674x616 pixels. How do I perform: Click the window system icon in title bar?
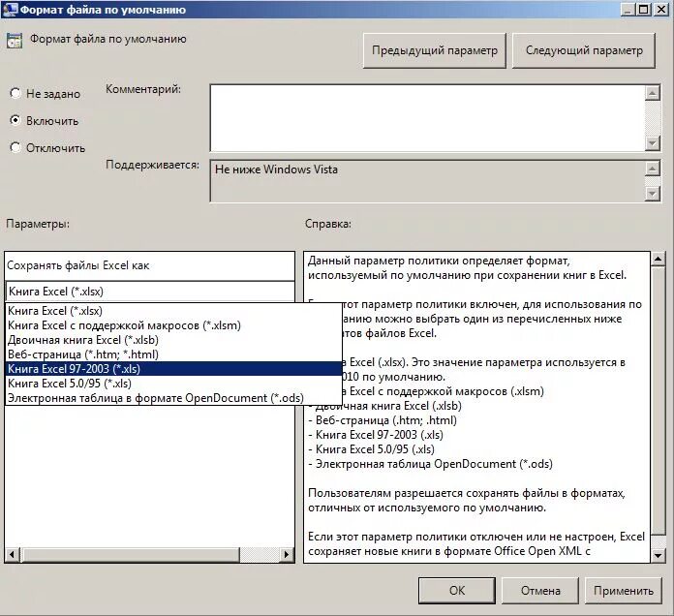tap(10, 10)
